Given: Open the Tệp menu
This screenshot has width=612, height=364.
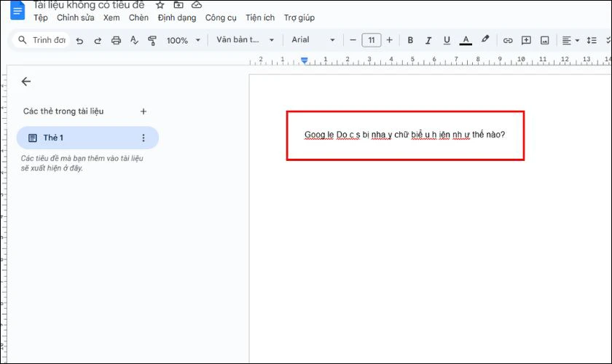Looking at the screenshot, I should (41, 17).
